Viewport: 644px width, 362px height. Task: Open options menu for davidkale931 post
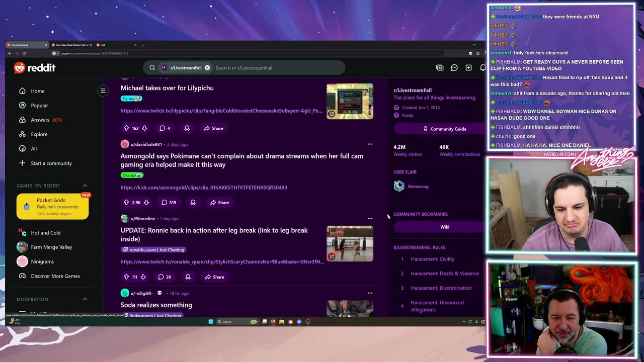370,144
